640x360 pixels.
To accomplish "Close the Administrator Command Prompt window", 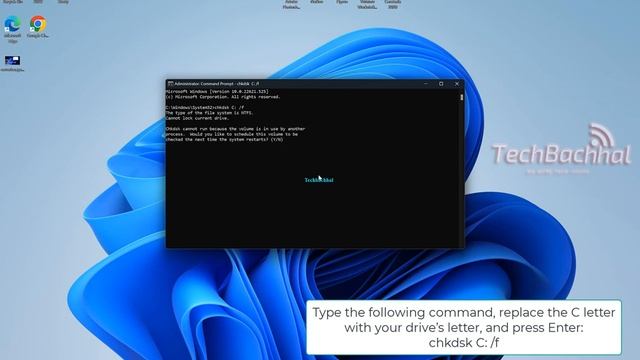I will tap(457, 84).
